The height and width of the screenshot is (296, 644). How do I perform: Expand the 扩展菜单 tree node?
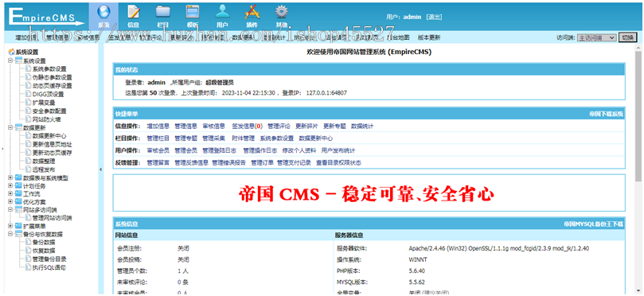(x=10, y=226)
